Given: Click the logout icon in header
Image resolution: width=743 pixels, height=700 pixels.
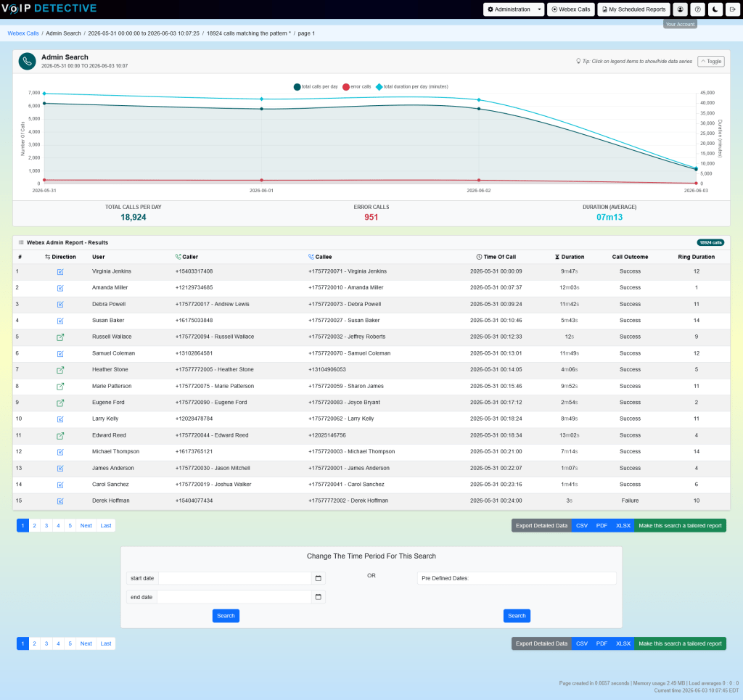Looking at the screenshot, I should [733, 9].
